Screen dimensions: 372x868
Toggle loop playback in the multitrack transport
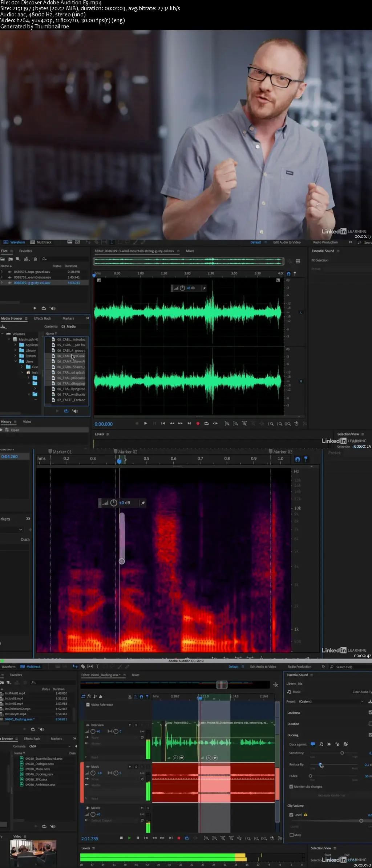coord(187,838)
